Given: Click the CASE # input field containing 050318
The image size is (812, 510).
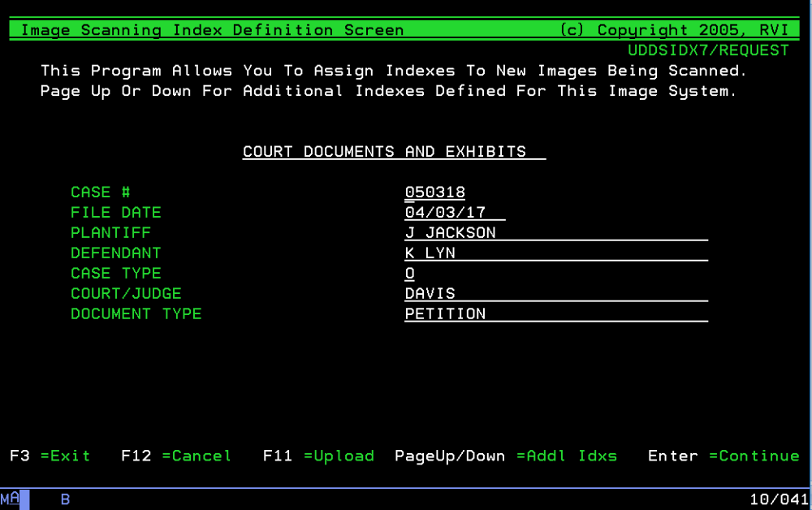Looking at the screenshot, I should (435, 192).
